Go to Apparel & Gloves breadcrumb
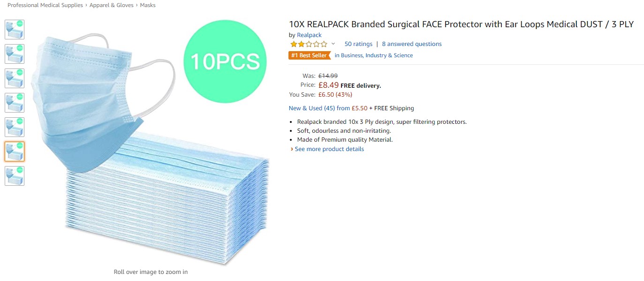This screenshot has width=644, height=281. [x=111, y=5]
